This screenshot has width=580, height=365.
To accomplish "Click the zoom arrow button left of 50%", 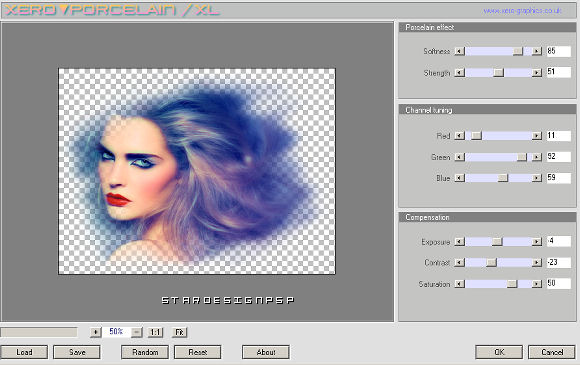I will tap(95, 332).
